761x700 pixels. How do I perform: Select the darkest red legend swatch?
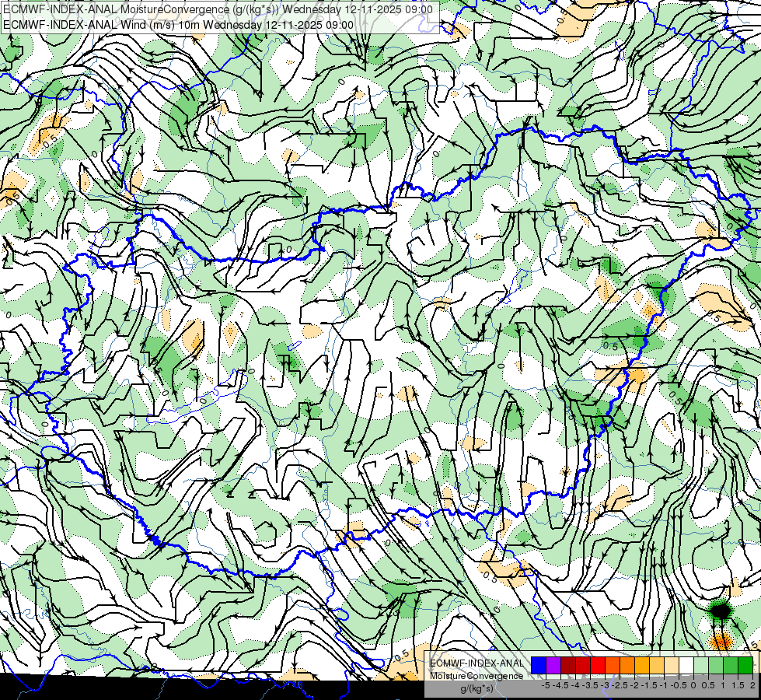coord(568,665)
